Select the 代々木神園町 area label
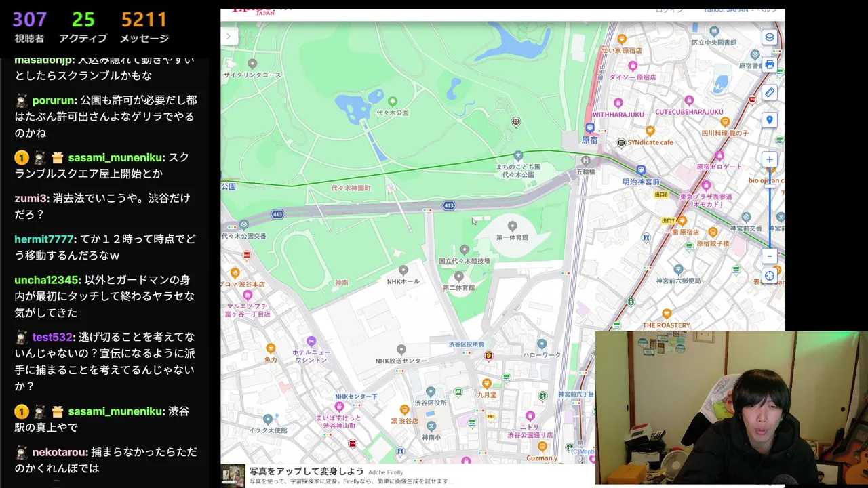Image resolution: width=868 pixels, height=488 pixels. (351, 188)
